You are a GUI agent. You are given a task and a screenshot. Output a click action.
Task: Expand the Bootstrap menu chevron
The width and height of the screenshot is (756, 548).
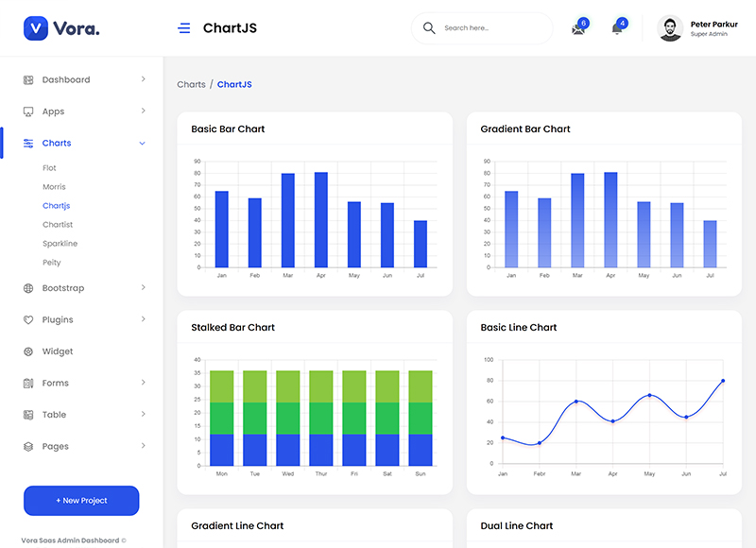(143, 288)
